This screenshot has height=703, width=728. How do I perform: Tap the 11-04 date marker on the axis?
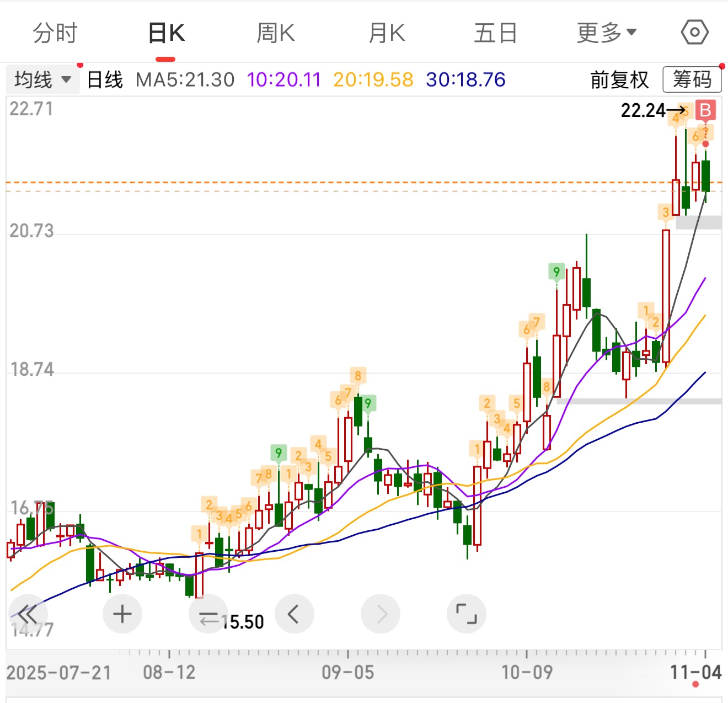tap(695, 672)
